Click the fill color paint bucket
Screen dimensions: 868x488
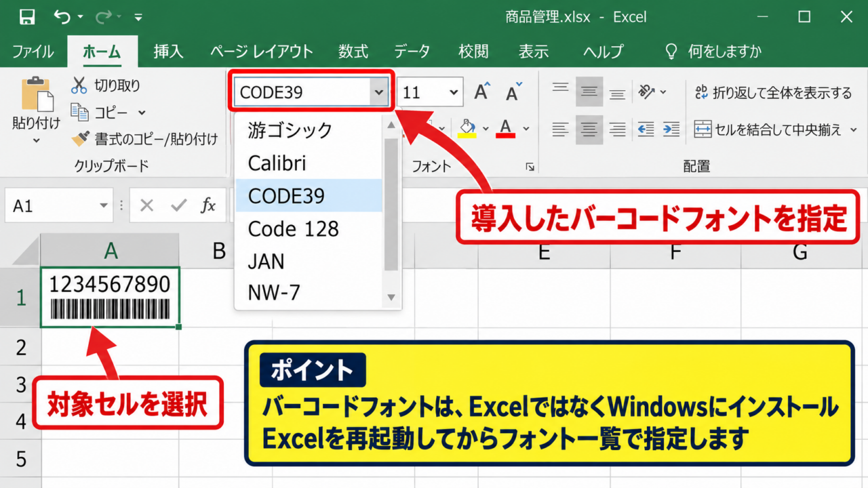(x=467, y=128)
